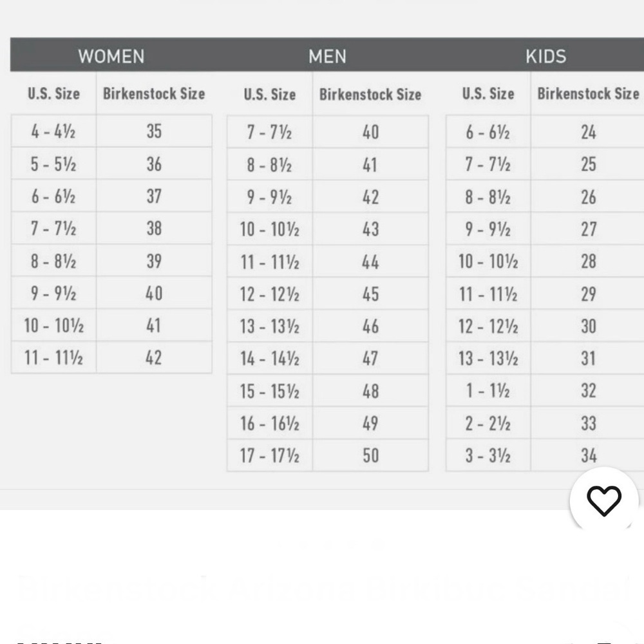This screenshot has height=644, width=644.
Task: Open the Birkenstock Arizona sandal title
Action: pos(322,589)
